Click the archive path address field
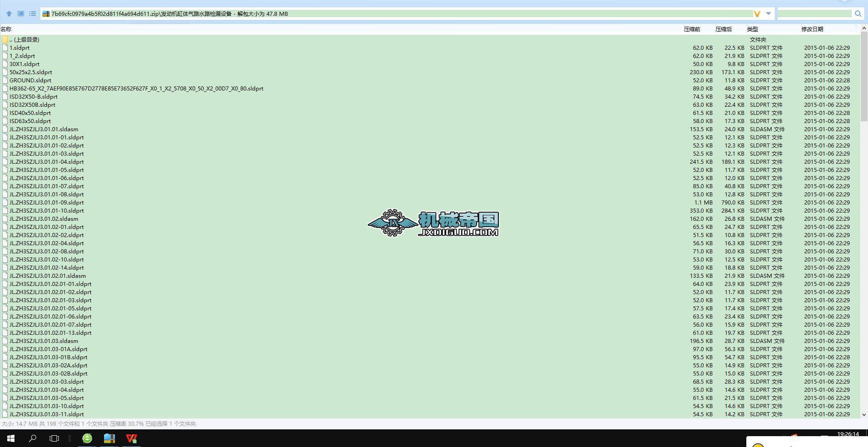This screenshot has width=868, height=447. pos(402,14)
